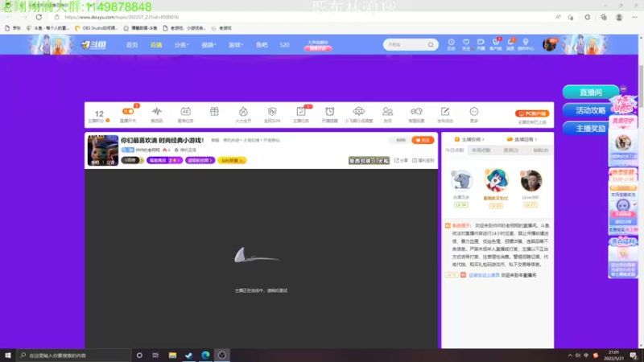Switch to 今日点数 tab
The height and width of the screenshot is (362, 644).
[455, 150]
